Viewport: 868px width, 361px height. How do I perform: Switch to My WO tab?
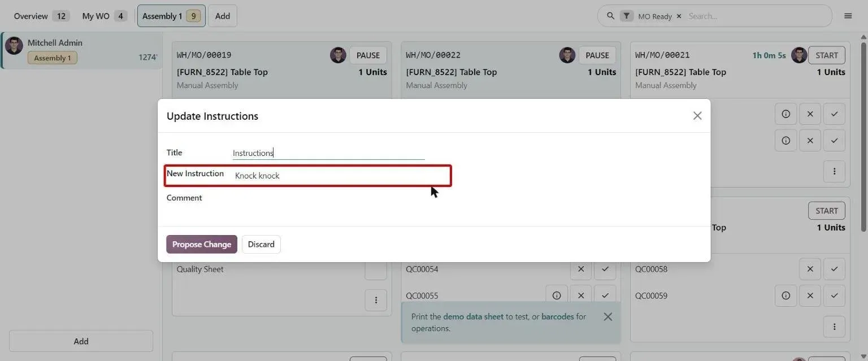click(x=105, y=16)
